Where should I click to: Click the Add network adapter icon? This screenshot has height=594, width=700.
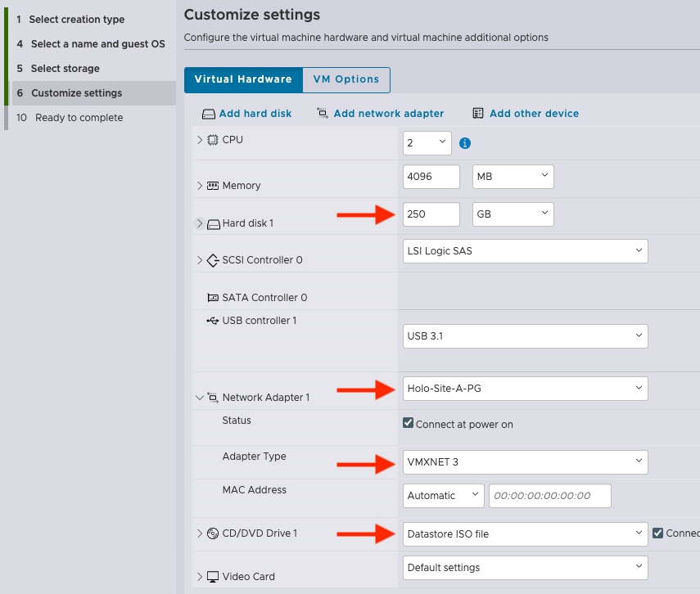click(323, 114)
